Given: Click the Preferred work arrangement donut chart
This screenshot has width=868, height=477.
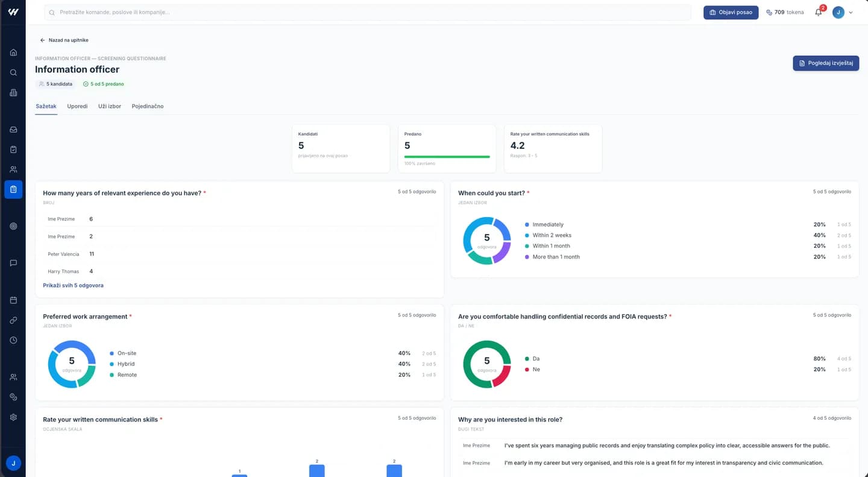Looking at the screenshot, I should (x=72, y=364).
